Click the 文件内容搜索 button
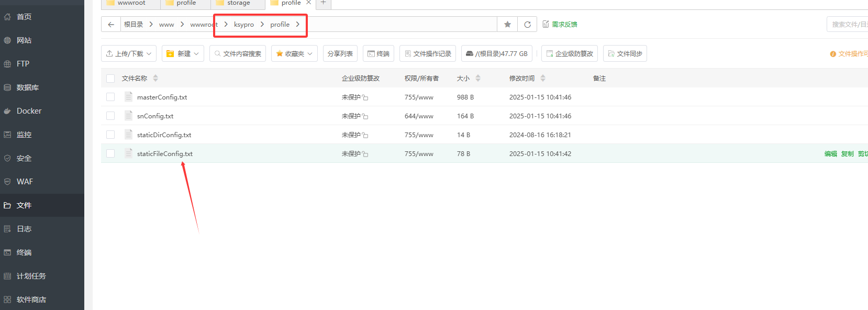 click(238, 54)
